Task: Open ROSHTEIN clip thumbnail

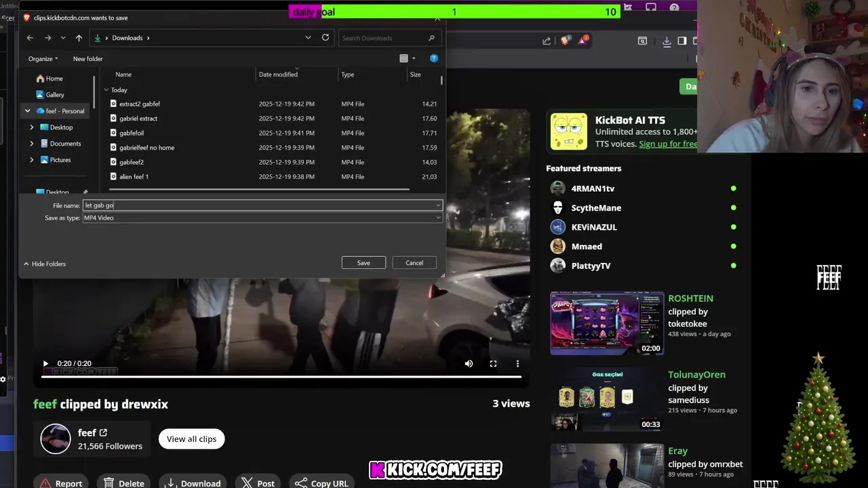Action: tap(607, 323)
